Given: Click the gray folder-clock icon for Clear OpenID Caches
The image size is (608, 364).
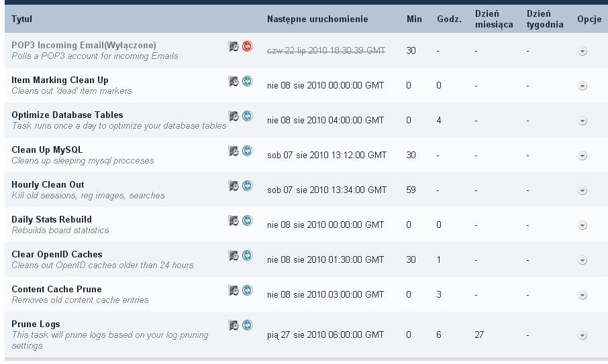Looking at the screenshot, I should [x=234, y=255].
